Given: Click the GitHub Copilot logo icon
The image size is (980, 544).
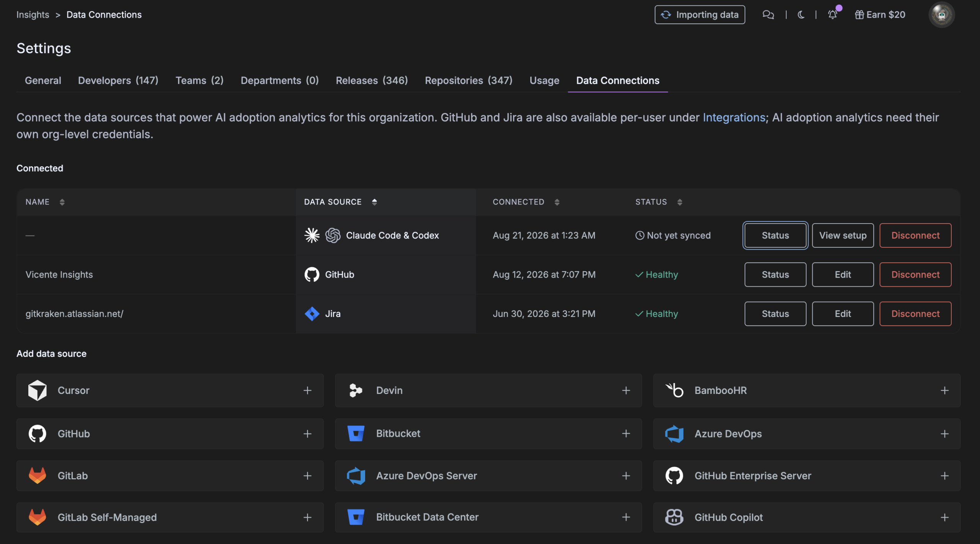Looking at the screenshot, I should click(674, 517).
